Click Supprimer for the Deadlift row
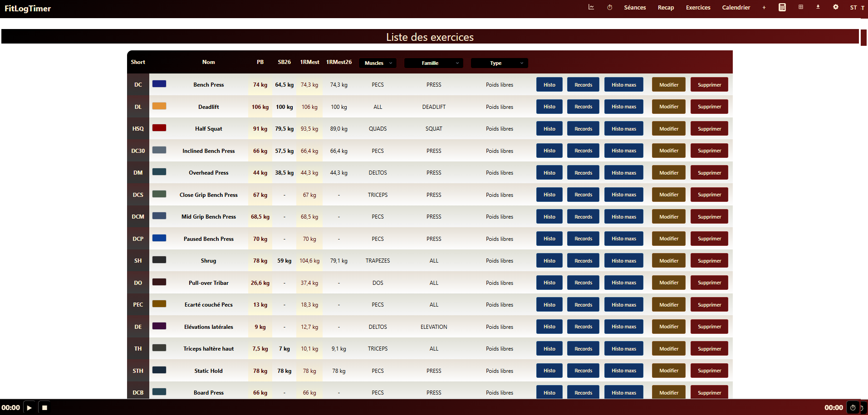Image resolution: width=868 pixels, height=415 pixels. click(709, 107)
